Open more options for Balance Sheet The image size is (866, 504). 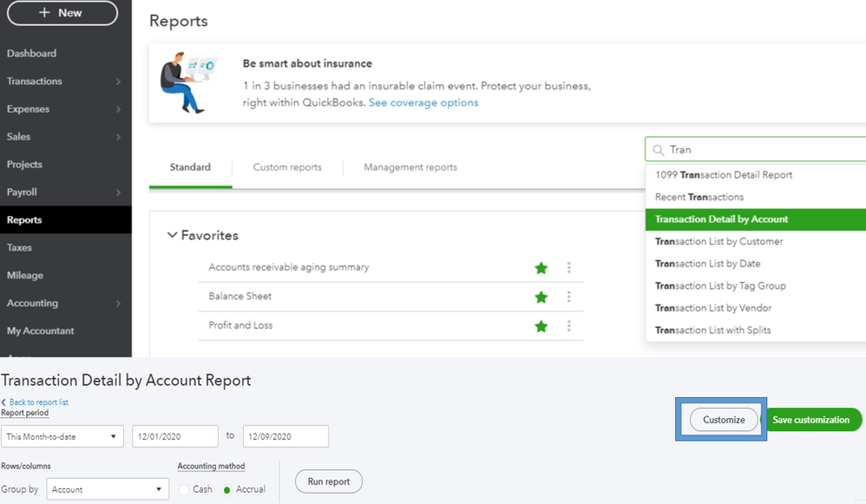click(x=569, y=297)
